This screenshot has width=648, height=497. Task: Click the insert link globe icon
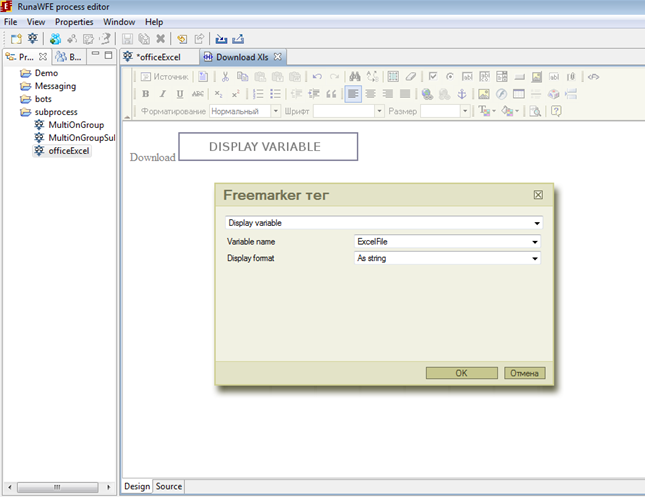click(427, 94)
